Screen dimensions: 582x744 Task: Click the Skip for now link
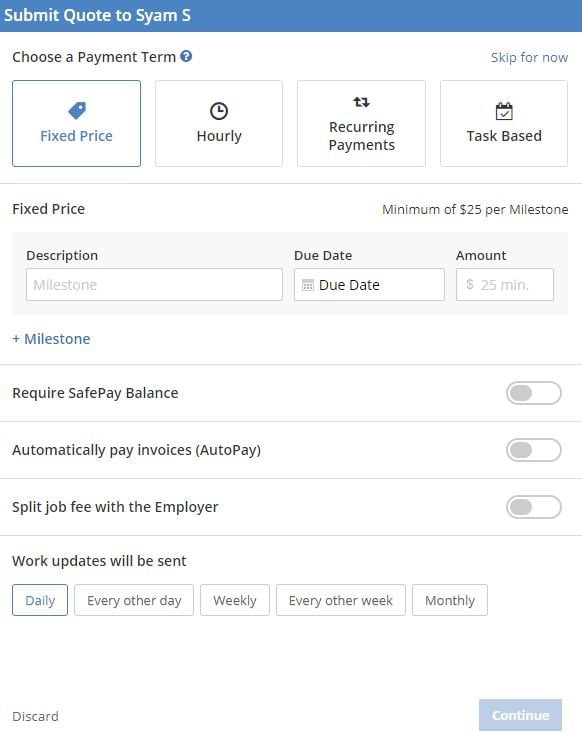coord(529,57)
